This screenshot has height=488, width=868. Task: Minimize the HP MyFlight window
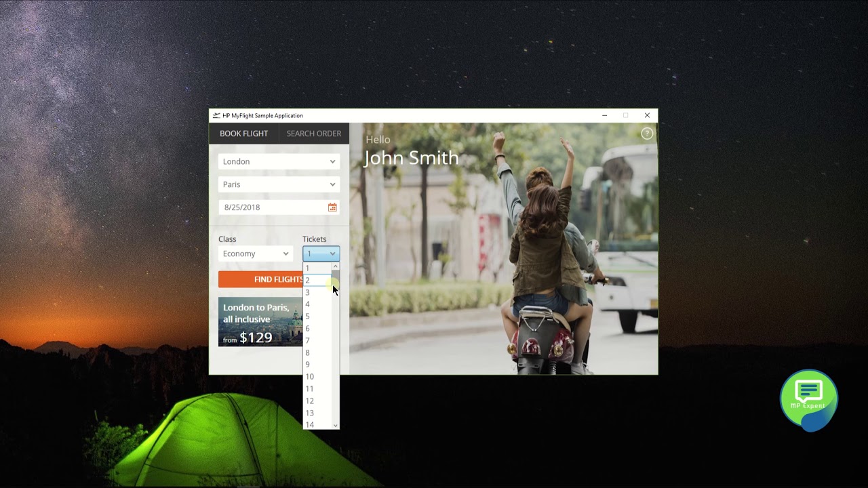pyautogui.click(x=604, y=115)
